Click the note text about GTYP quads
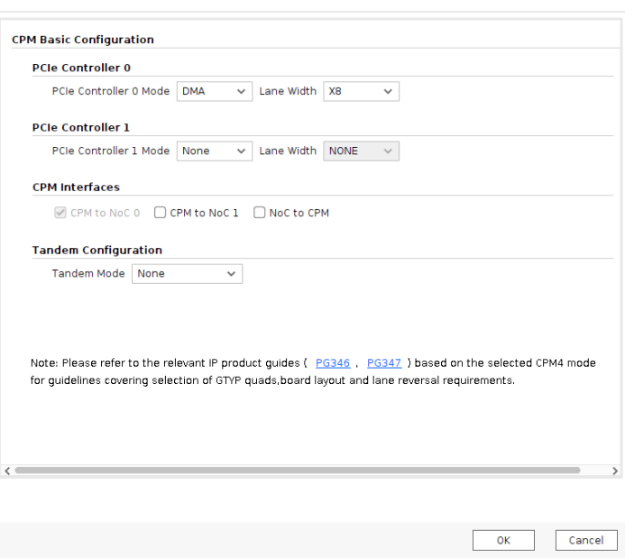Screen dimensions: 625x558 [x=272, y=381]
